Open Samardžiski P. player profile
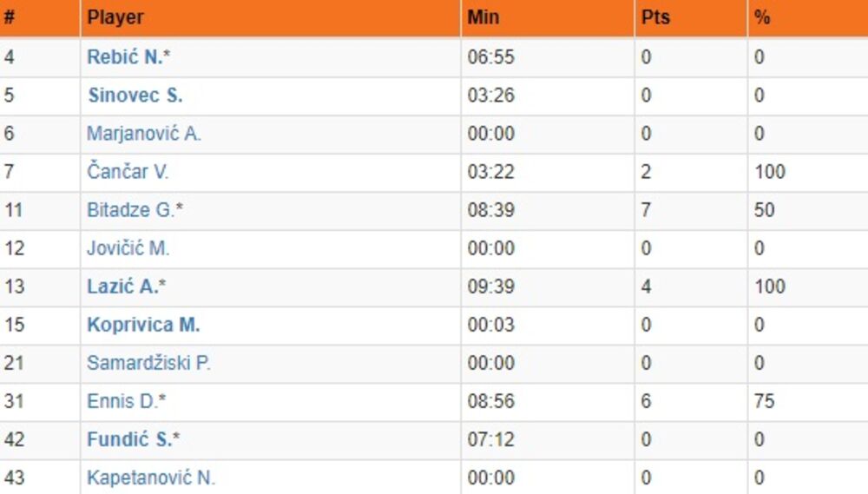The image size is (868, 494). [148, 363]
